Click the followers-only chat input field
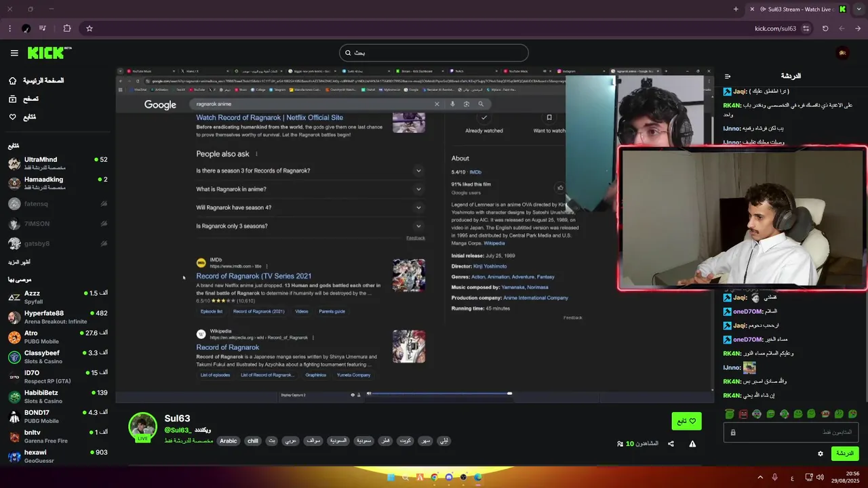Viewport: 868px width, 488px height. pos(791,432)
